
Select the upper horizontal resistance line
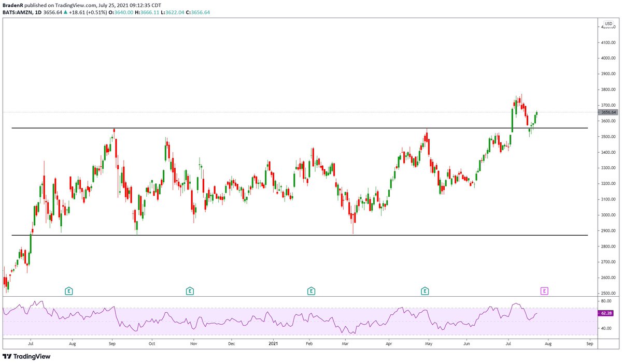coord(300,128)
